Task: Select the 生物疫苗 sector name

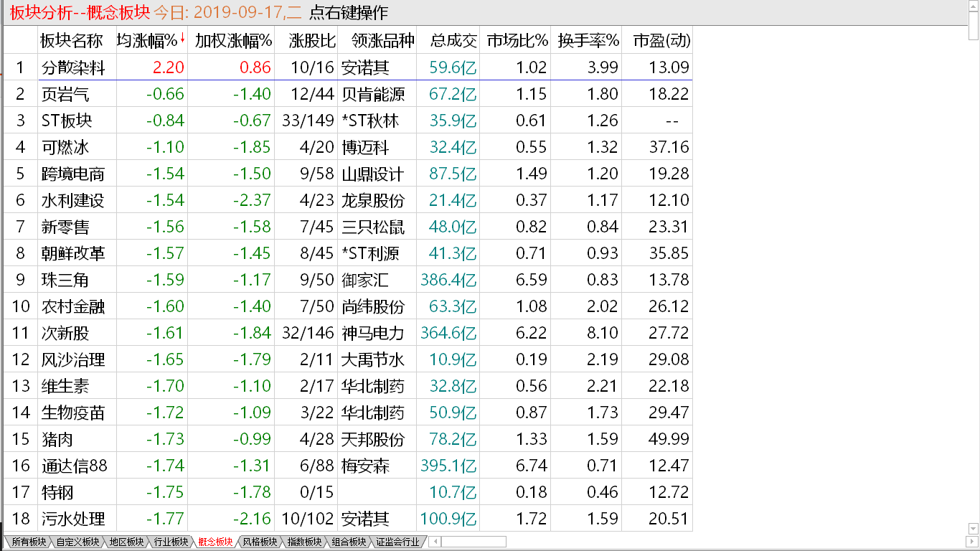Action: (x=72, y=413)
